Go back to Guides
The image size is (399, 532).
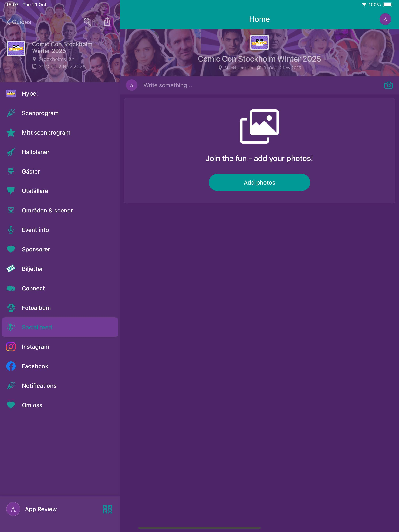click(19, 22)
